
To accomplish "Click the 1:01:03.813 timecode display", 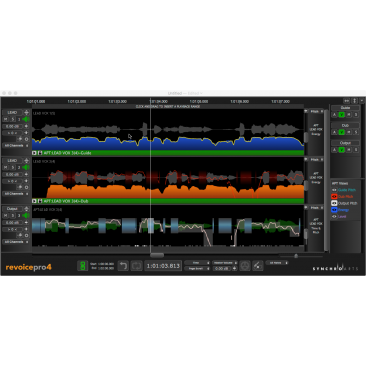I will 163,266.
